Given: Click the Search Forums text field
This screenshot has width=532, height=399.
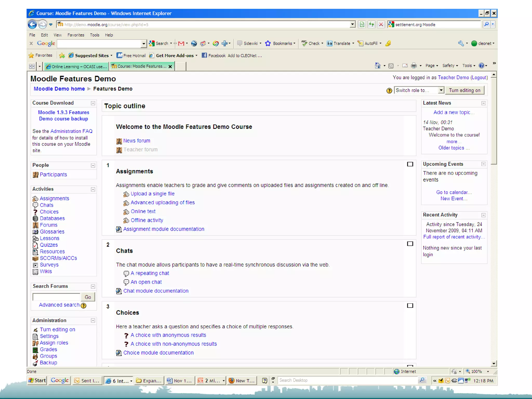Looking at the screenshot, I should (56, 297).
